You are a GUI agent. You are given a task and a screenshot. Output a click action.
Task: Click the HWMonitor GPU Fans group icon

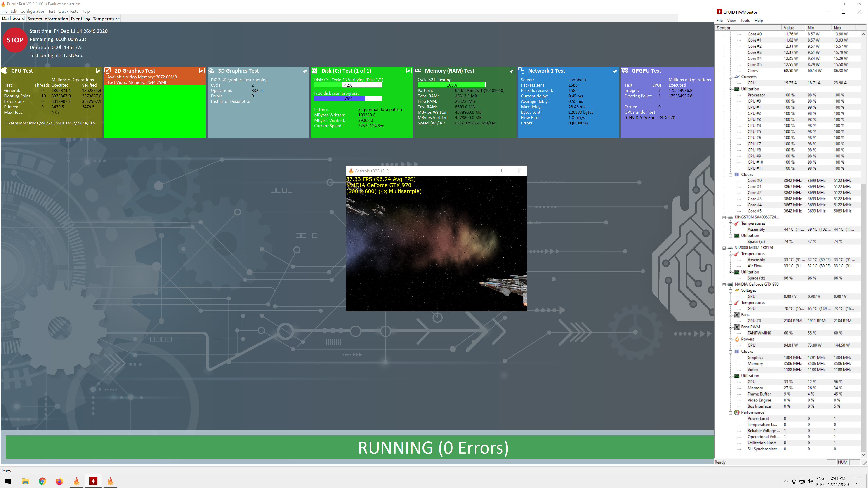coord(737,314)
